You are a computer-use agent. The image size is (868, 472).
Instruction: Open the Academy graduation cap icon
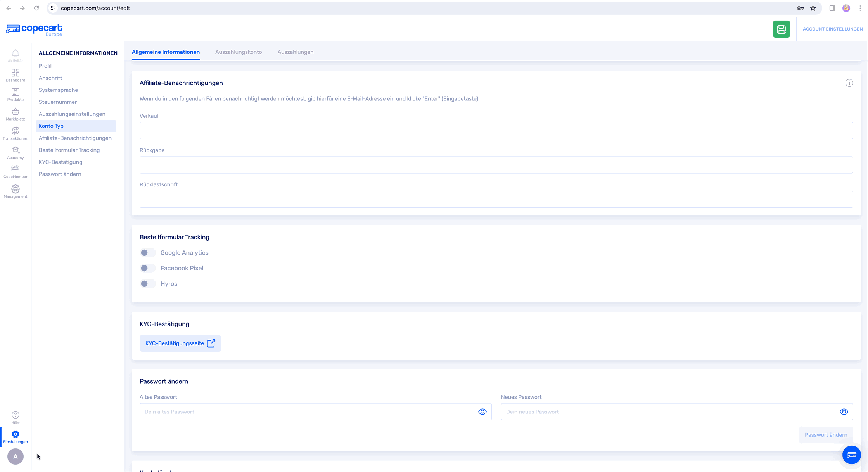(16, 153)
